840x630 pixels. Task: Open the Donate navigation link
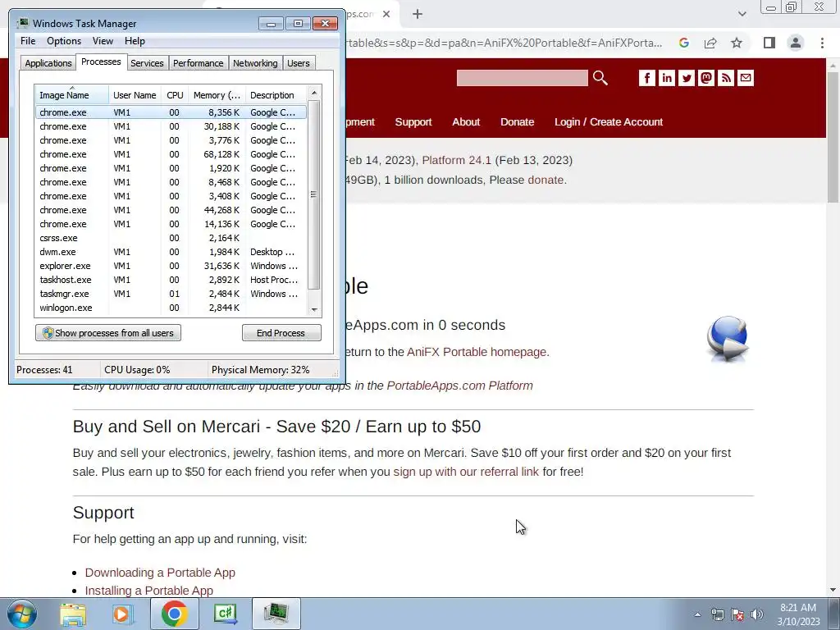tap(517, 122)
